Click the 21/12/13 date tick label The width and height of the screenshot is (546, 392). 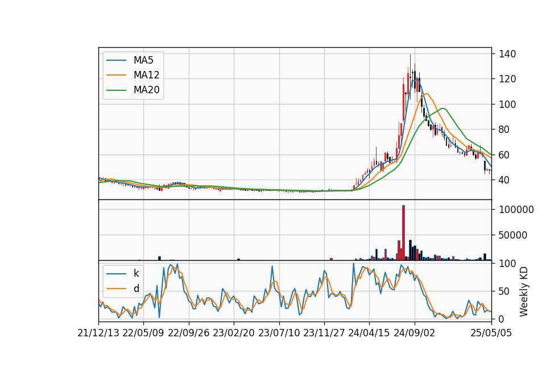pyautogui.click(x=98, y=333)
